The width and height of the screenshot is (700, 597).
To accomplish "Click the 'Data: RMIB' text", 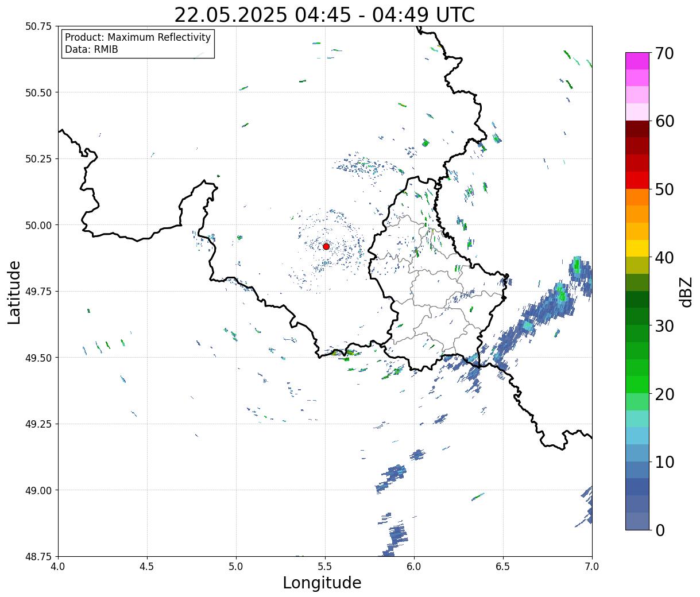I will tap(91, 49).
